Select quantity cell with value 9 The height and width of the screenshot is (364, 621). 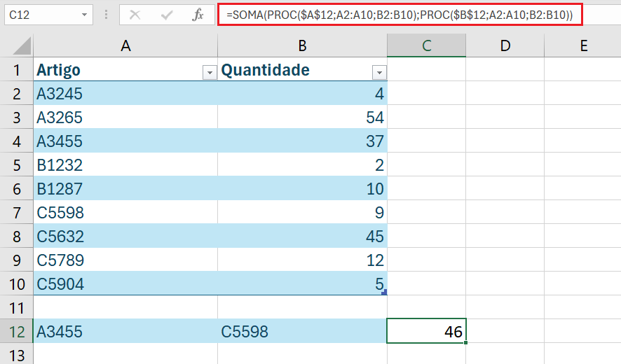point(302,213)
